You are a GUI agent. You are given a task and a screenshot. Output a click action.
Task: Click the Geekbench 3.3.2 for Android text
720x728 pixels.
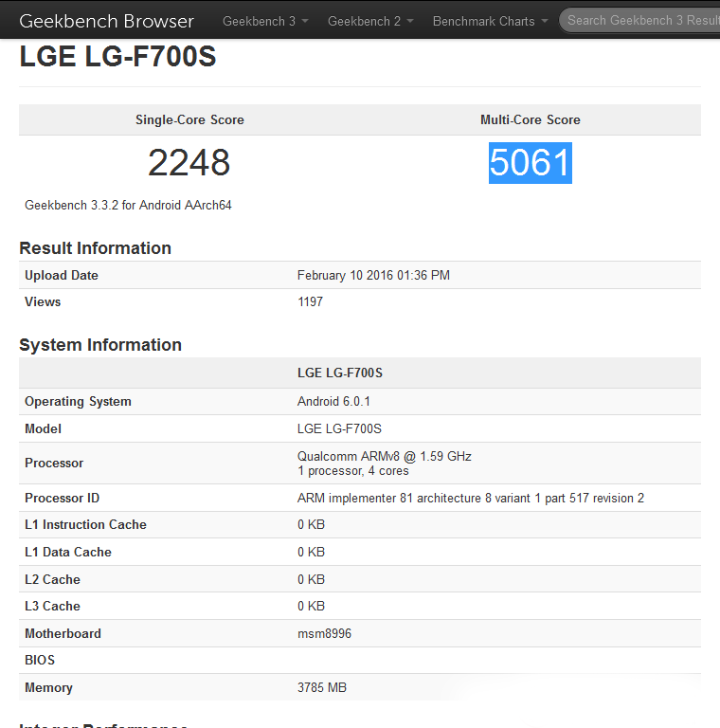(x=128, y=205)
